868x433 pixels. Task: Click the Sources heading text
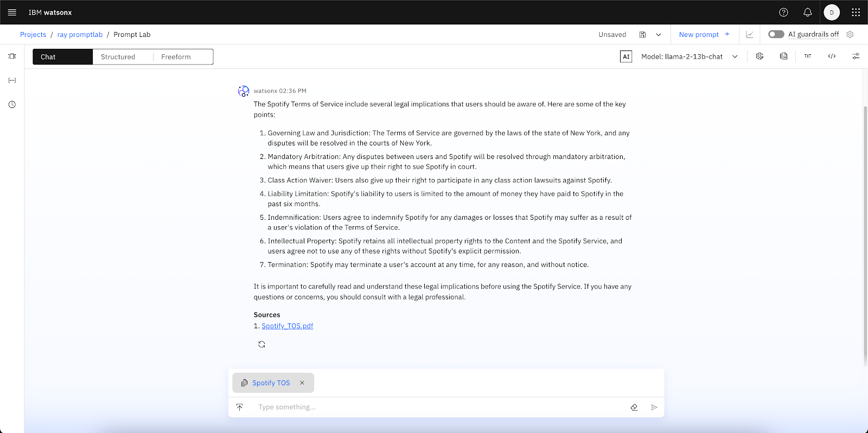click(x=267, y=315)
